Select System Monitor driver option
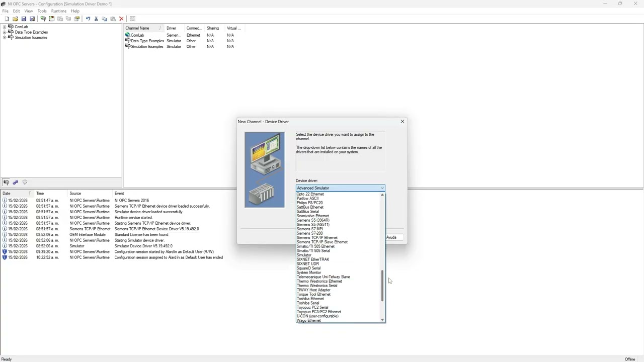This screenshot has width=644, height=362. [x=308, y=273]
